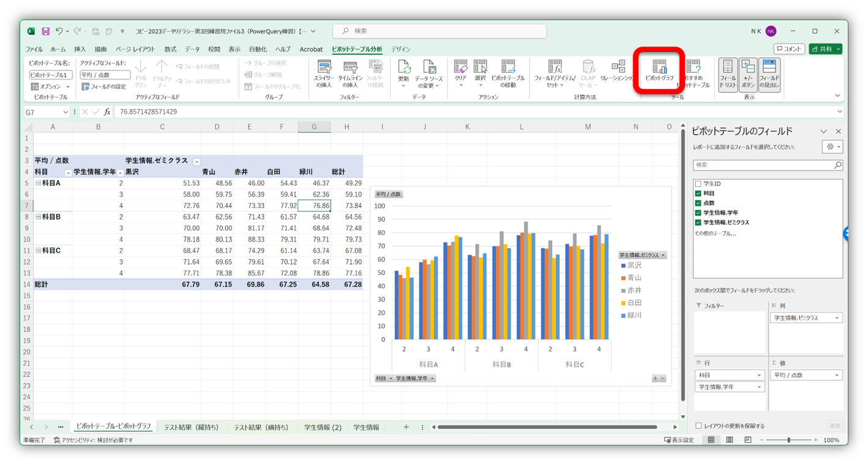
Task: Switch to the データ ribbon tab
Action: coord(192,49)
